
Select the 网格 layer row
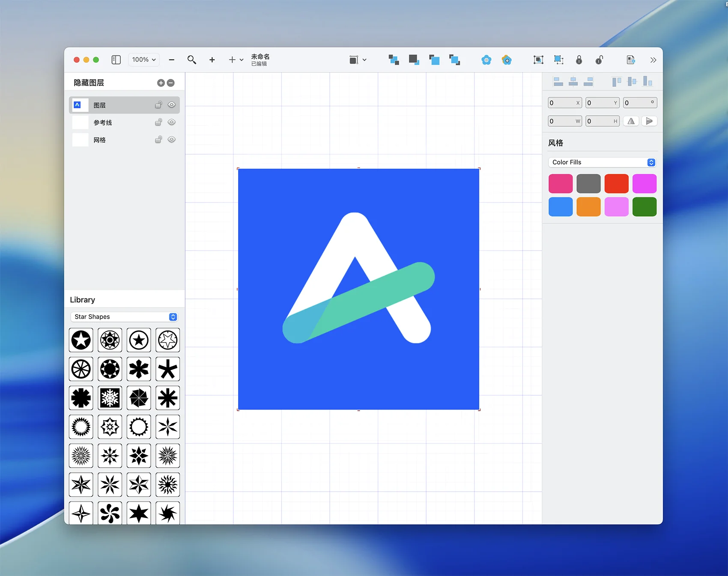click(x=124, y=140)
